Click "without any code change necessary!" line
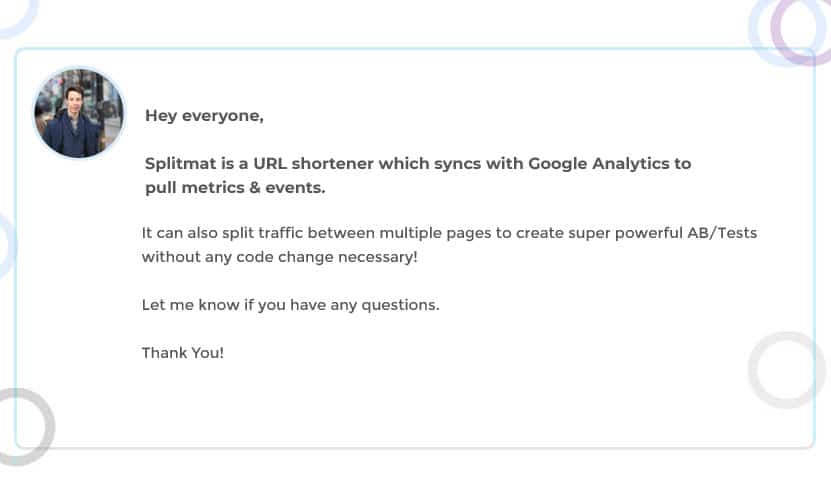 coord(279,257)
